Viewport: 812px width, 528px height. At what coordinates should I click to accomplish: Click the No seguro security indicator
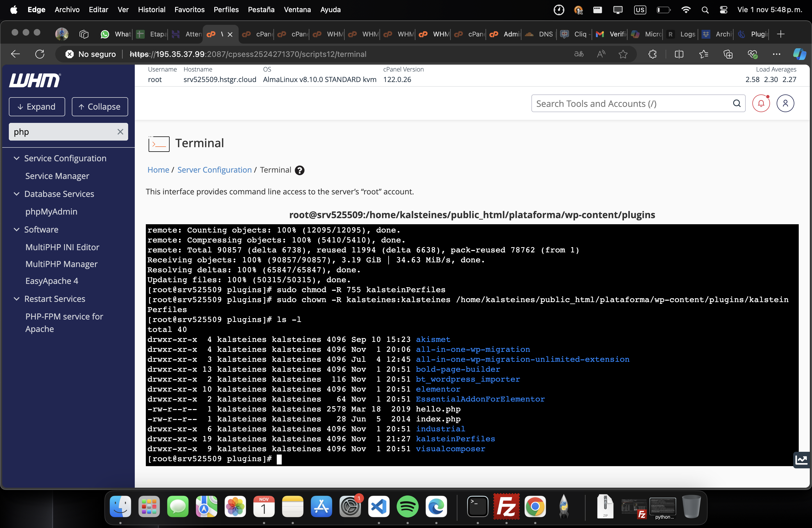[91, 54]
